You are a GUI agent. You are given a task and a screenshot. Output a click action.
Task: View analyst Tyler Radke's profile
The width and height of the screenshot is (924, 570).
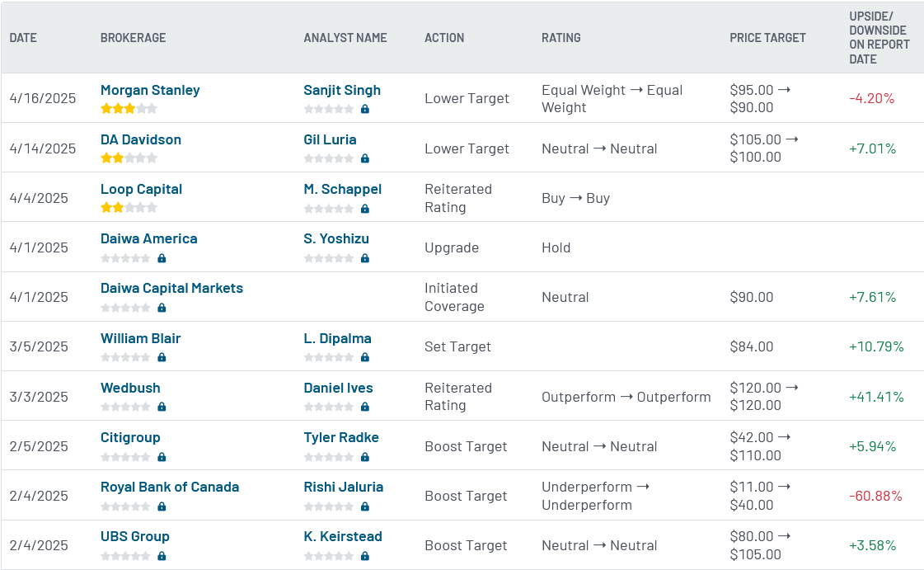pyautogui.click(x=341, y=437)
